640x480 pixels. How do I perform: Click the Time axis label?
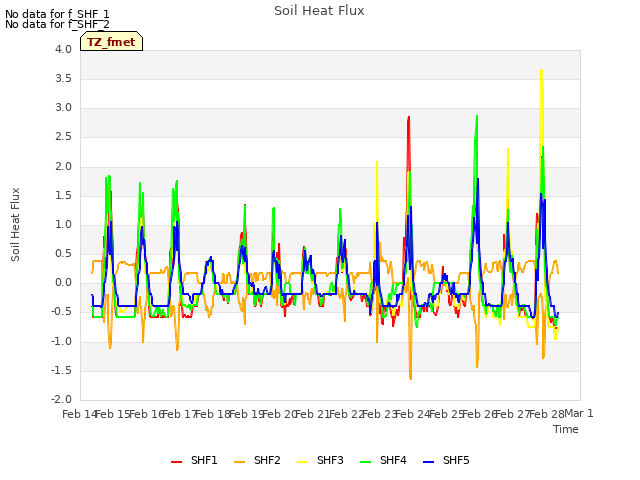point(566,429)
